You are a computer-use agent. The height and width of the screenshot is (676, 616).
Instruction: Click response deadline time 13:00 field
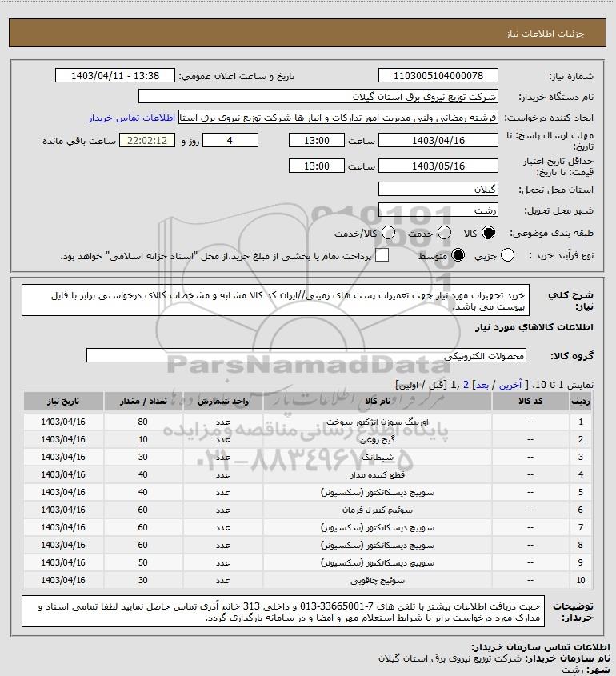pos(317,141)
